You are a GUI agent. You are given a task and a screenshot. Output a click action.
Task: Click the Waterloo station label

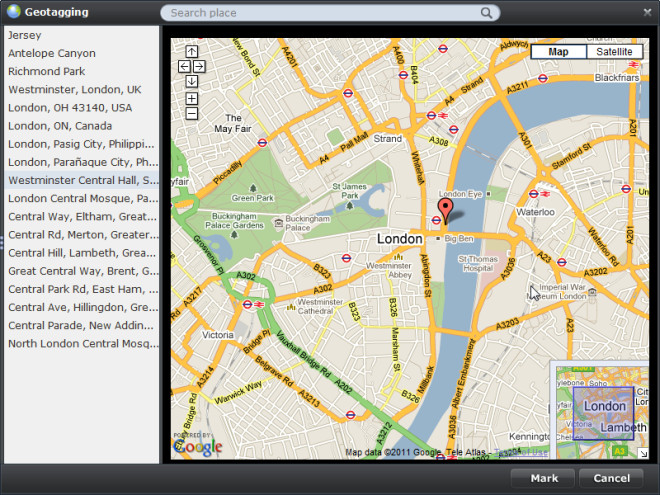[535, 212]
